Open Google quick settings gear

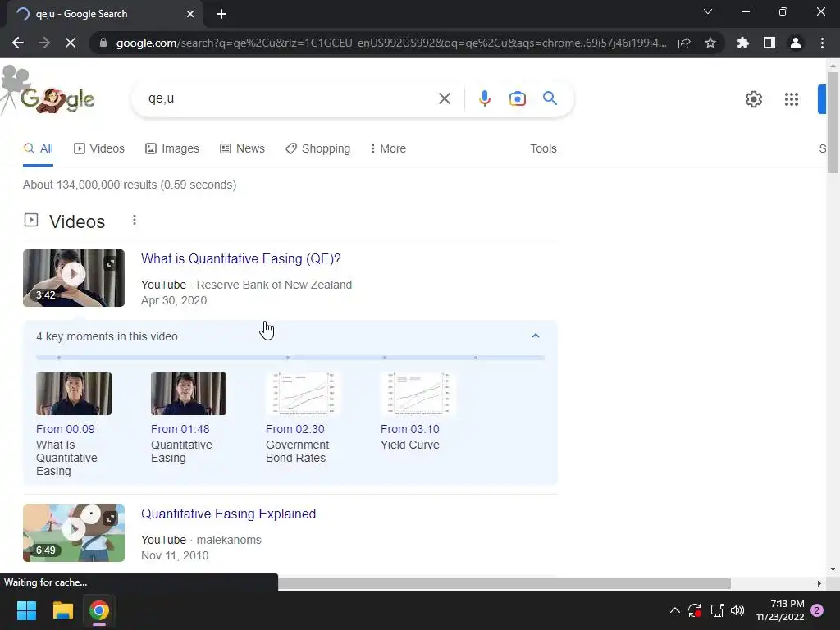[754, 99]
